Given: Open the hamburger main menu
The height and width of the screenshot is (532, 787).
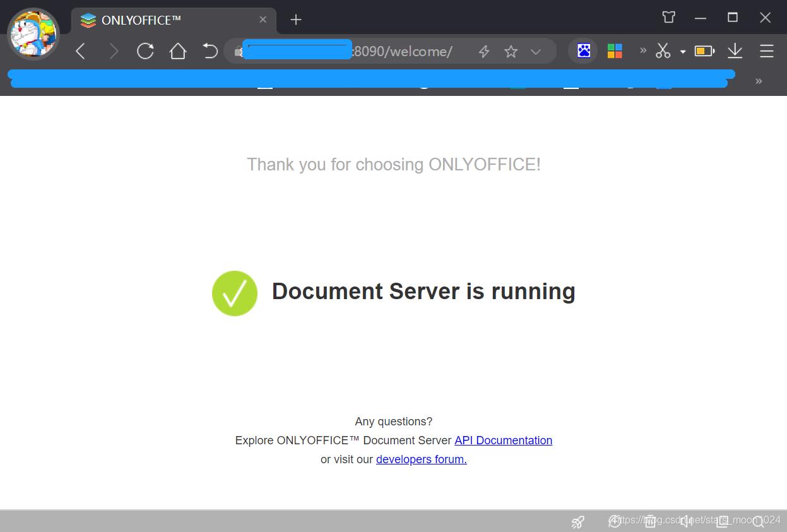Looking at the screenshot, I should pyautogui.click(x=766, y=51).
